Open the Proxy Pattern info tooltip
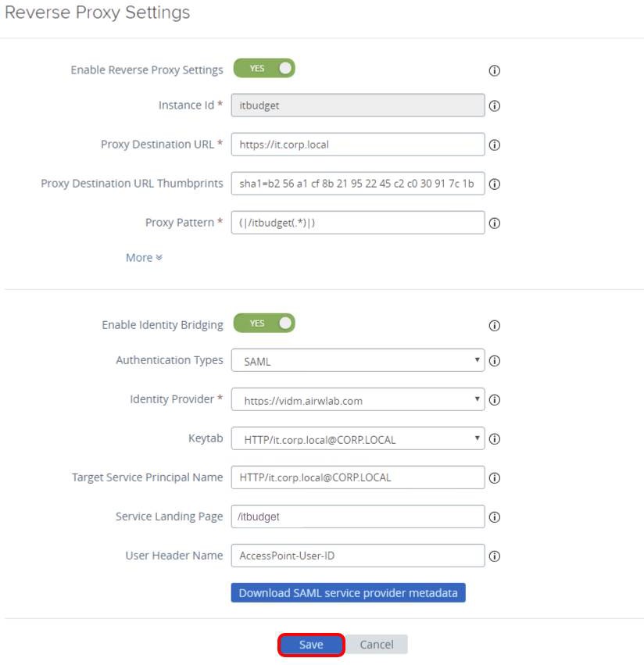This screenshot has width=644, height=665. tap(494, 223)
